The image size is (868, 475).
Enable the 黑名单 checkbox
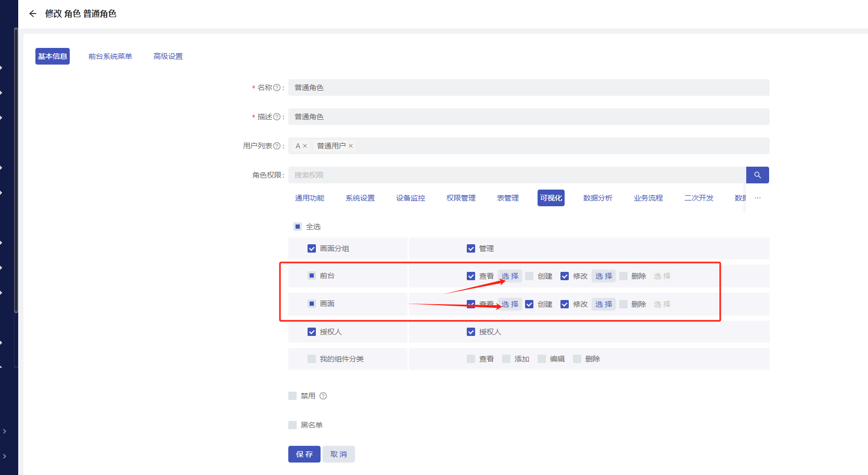click(292, 425)
